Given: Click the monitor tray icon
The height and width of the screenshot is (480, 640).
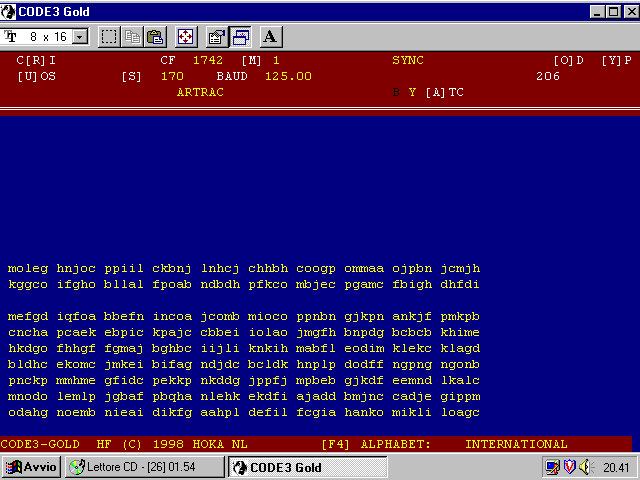Looking at the screenshot, I should (x=551, y=467).
